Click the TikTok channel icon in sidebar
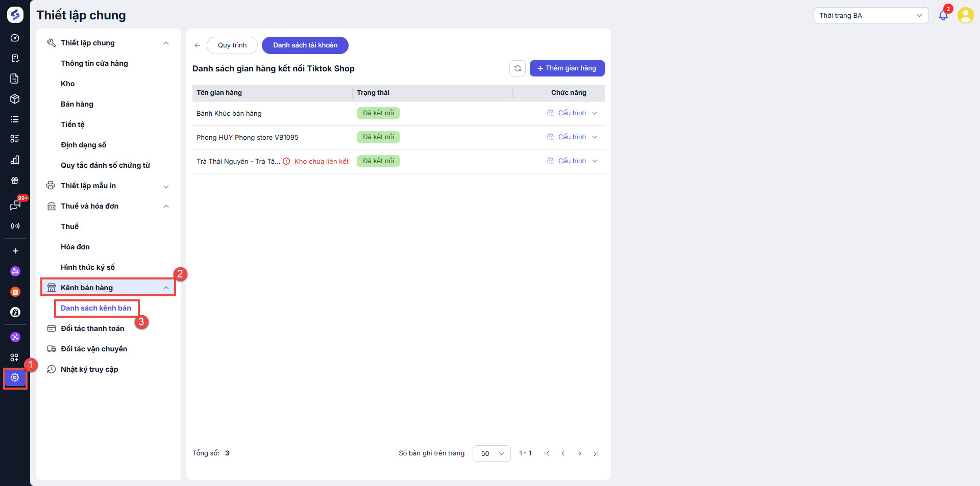 pos(15,312)
